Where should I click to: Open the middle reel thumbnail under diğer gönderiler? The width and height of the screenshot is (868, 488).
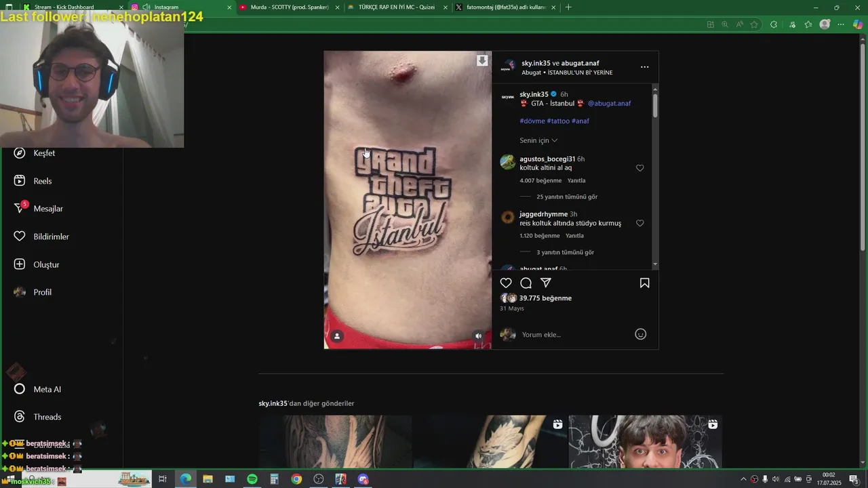(x=490, y=441)
